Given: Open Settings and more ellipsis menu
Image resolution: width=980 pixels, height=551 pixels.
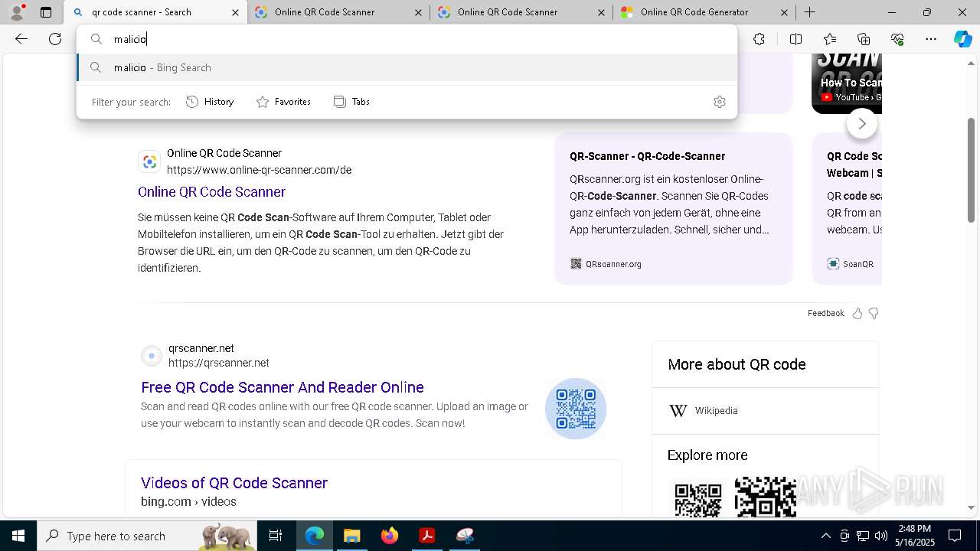Looking at the screenshot, I should click(931, 39).
